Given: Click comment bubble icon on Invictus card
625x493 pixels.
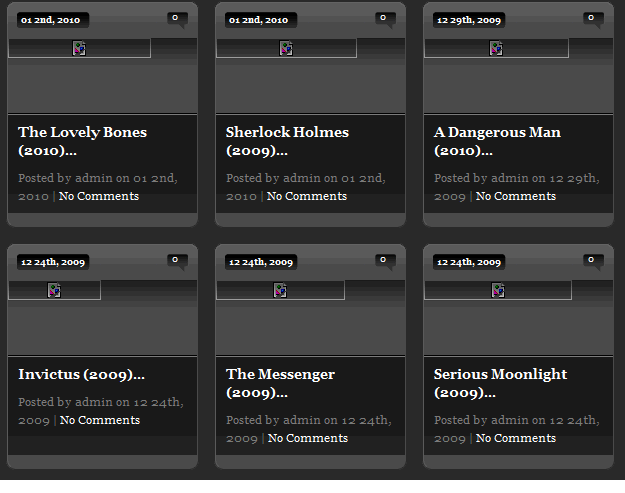Looking at the screenshot, I should [x=177, y=262].
